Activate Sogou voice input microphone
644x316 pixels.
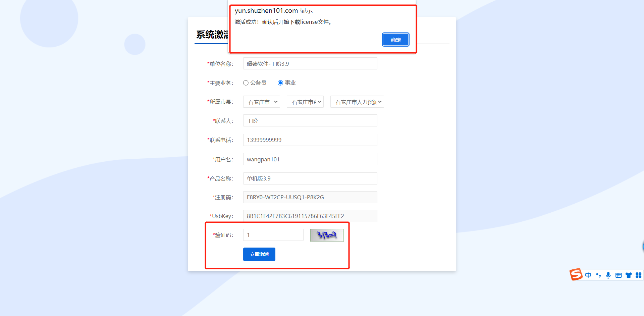pyautogui.click(x=608, y=275)
